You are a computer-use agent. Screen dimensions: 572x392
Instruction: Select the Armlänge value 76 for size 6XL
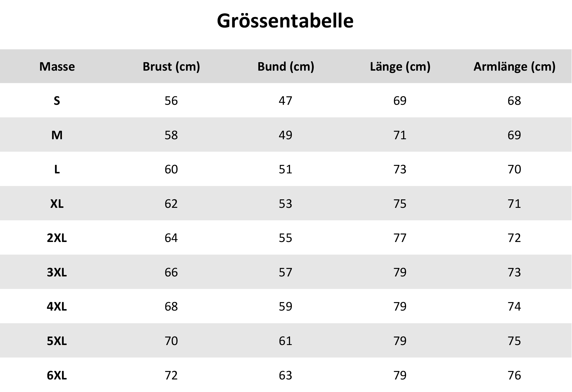click(x=514, y=375)
